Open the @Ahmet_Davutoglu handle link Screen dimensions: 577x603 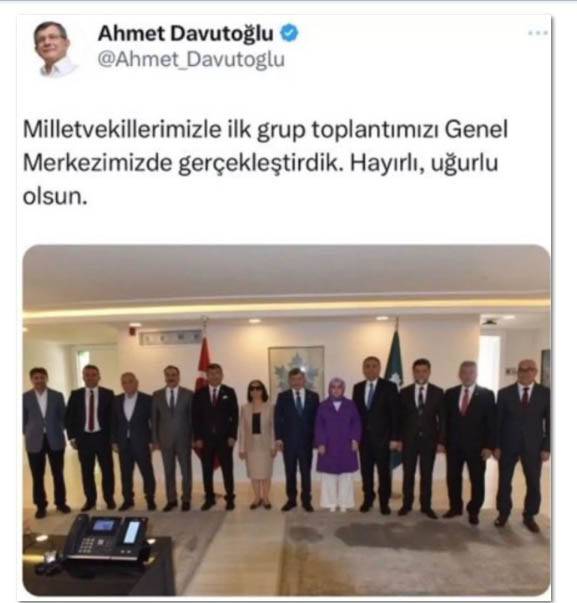point(191,60)
